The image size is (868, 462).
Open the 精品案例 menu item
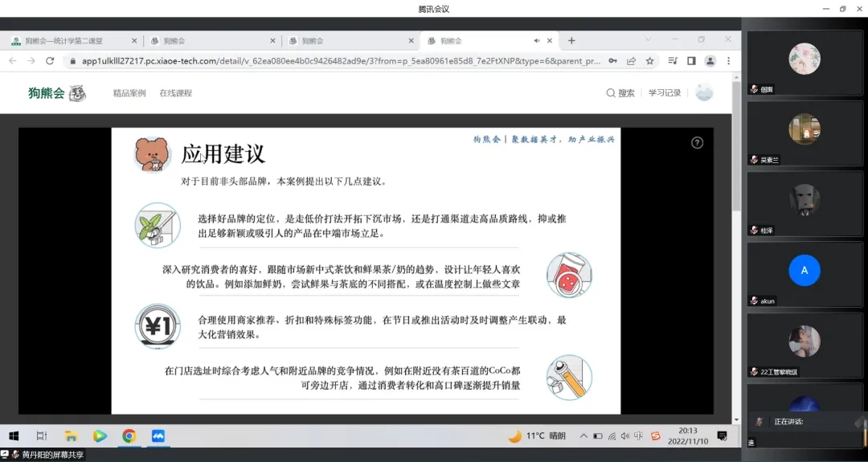pos(129,93)
